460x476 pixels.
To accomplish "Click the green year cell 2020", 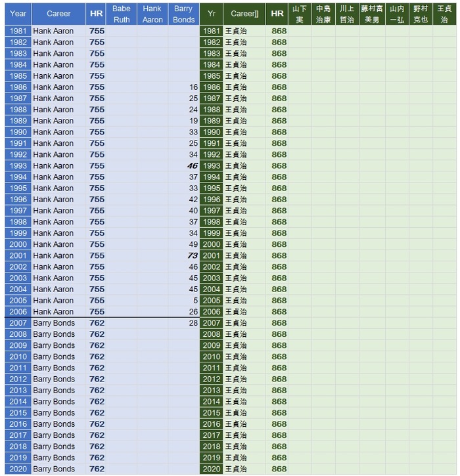I will tap(212, 469).
